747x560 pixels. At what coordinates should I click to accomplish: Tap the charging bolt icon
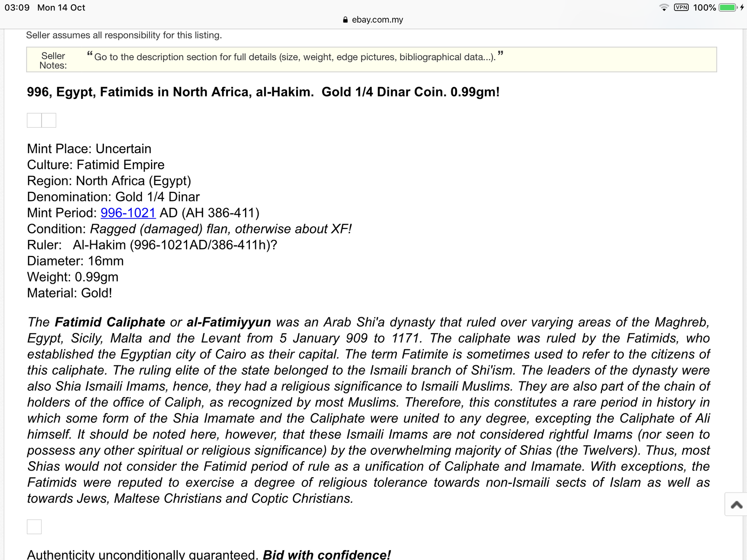pos(742,7)
